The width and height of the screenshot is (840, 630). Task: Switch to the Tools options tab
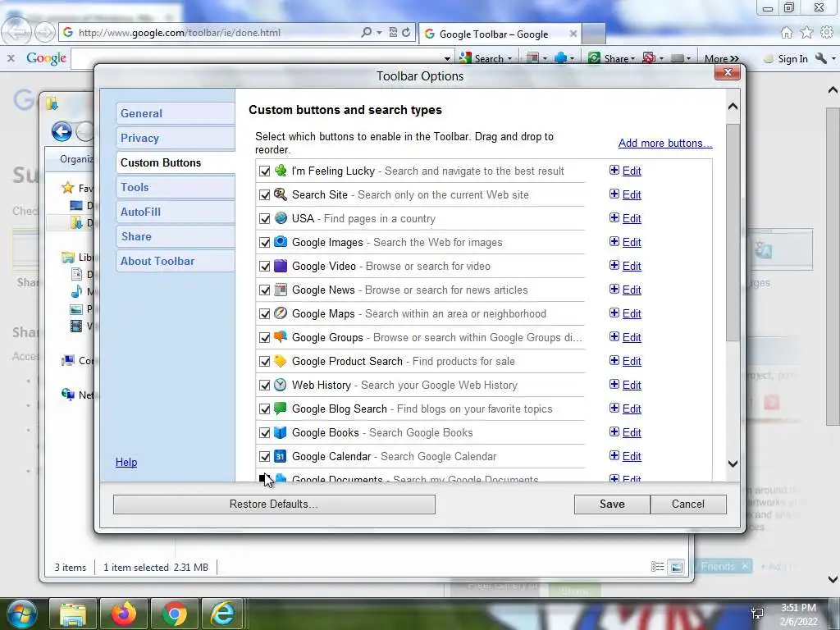coord(176,188)
